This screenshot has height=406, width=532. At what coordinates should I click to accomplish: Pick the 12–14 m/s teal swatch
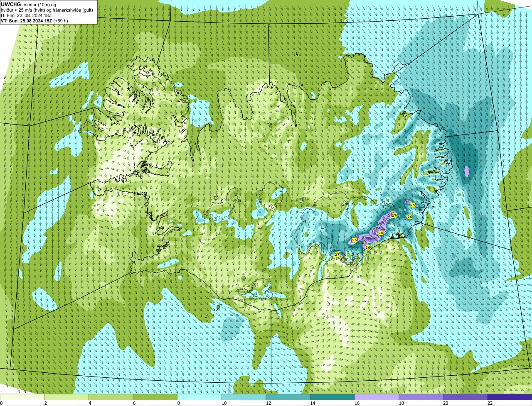point(288,397)
